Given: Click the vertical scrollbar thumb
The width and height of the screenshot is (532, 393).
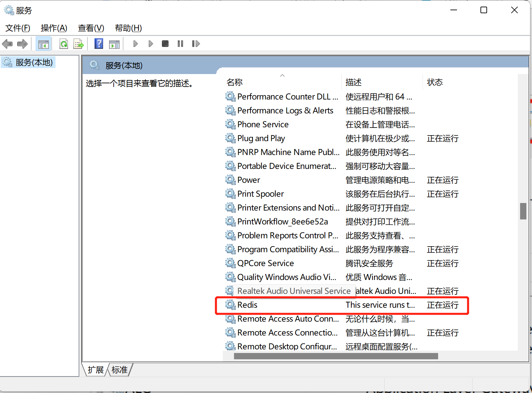Looking at the screenshot, I should pyautogui.click(x=523, y=211).
